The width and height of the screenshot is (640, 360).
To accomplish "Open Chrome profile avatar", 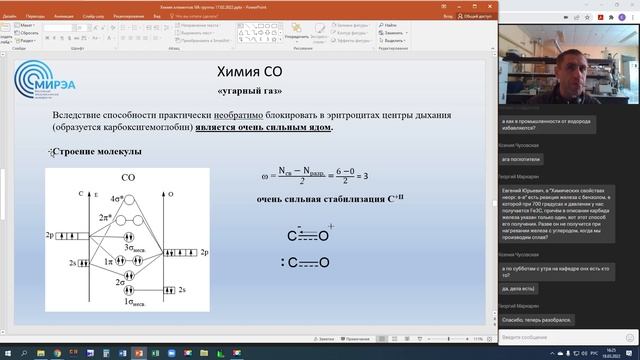I will [622, 18].
